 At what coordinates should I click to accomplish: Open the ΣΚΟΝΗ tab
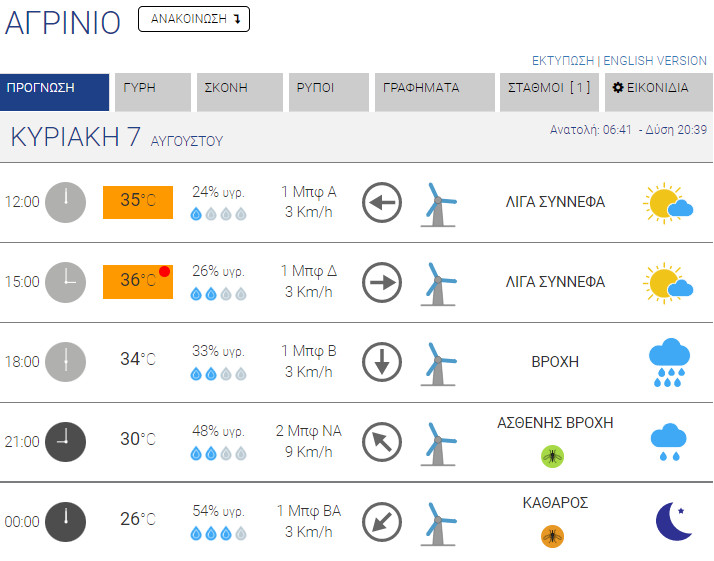236,88
